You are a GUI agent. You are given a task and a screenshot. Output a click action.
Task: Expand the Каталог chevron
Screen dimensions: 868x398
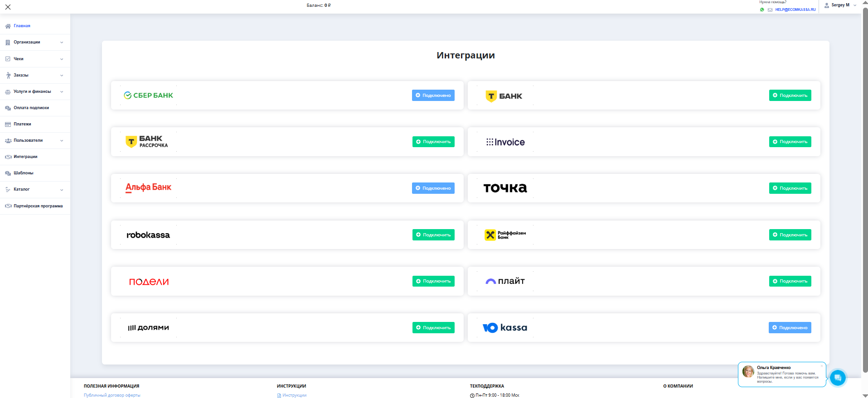click(x=62, y=190)
